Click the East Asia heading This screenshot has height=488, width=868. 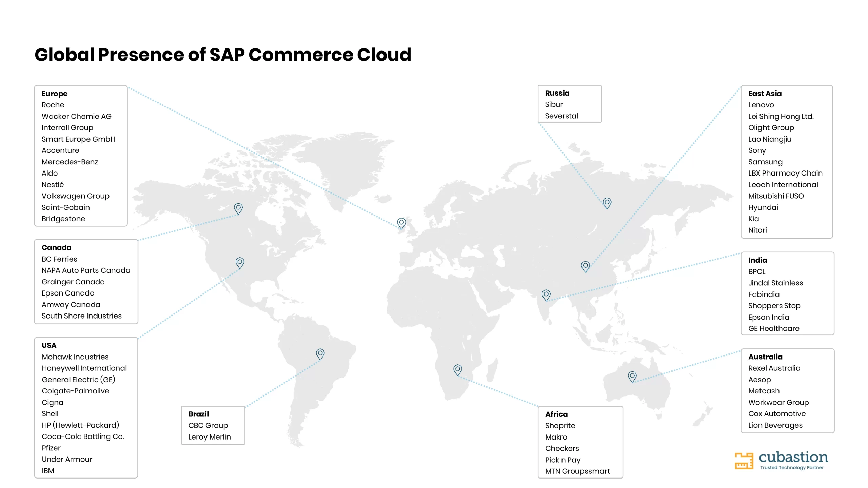coord(765,94)
